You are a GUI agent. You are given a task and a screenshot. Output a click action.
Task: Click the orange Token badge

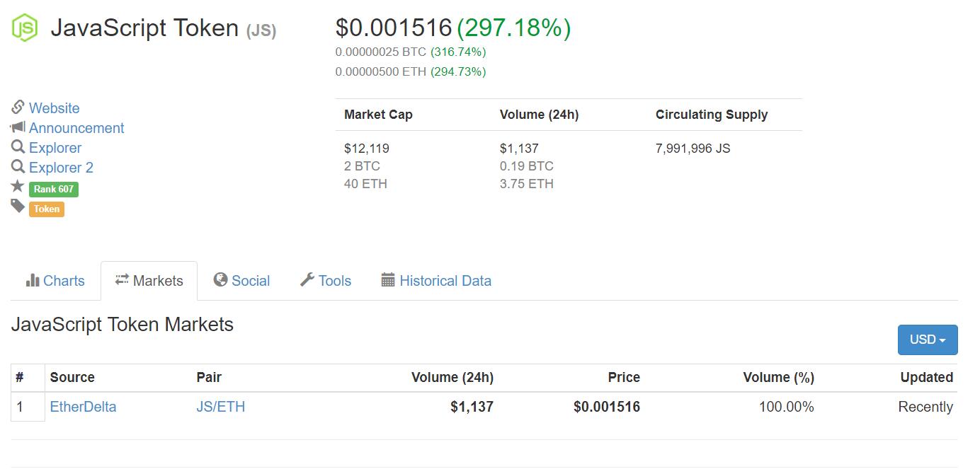(x=47, y=209)
